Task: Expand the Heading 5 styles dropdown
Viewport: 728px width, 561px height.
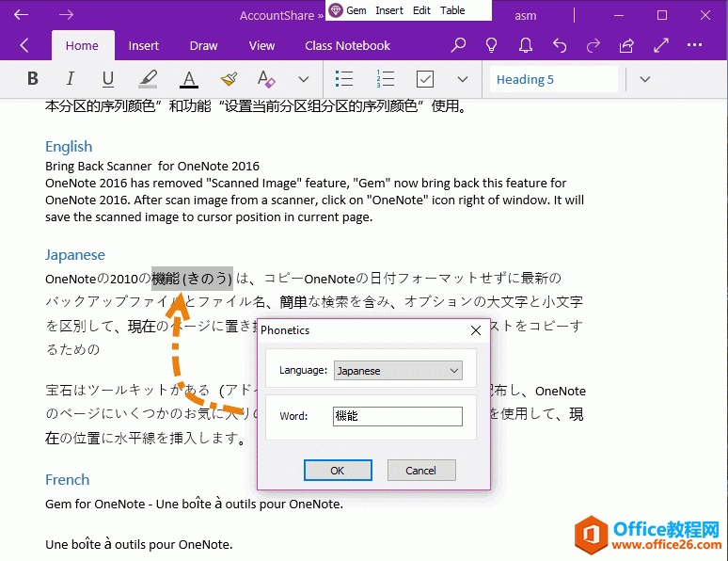Action: coord(644,79)
